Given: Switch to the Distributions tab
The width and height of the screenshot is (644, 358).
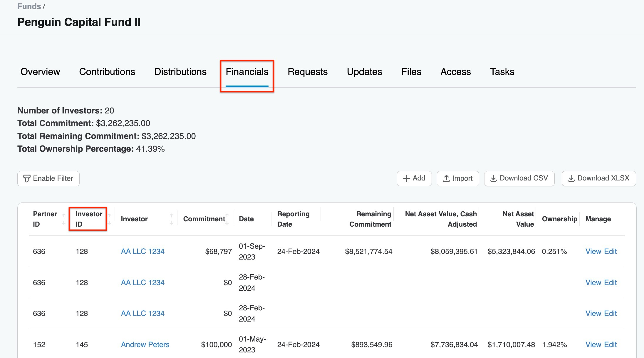Looking at the screenshot, I should pos(180,72).
